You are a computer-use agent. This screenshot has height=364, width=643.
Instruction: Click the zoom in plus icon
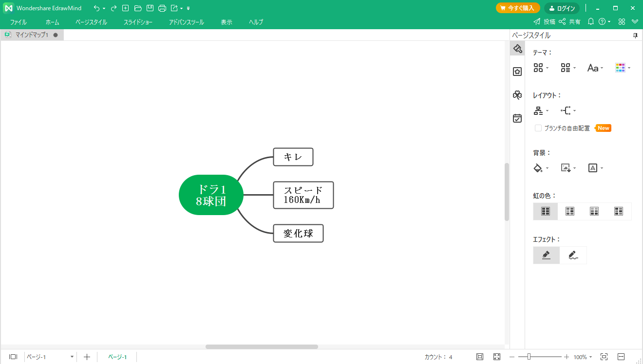point(567,357)
